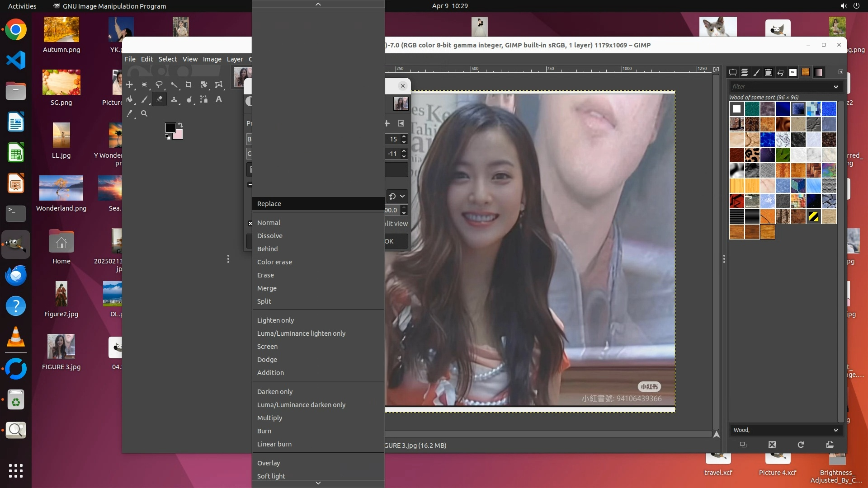Select the Move tool in toolbox
This screenshot has height=488, width=868.
(x=129, y=84)
